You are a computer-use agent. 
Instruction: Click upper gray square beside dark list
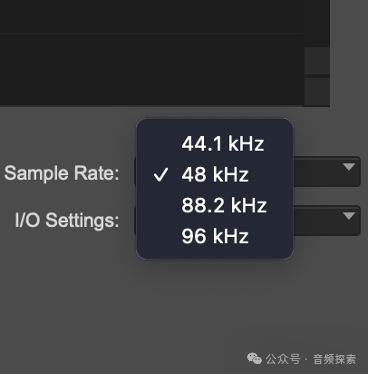click(x=317, y=61)
